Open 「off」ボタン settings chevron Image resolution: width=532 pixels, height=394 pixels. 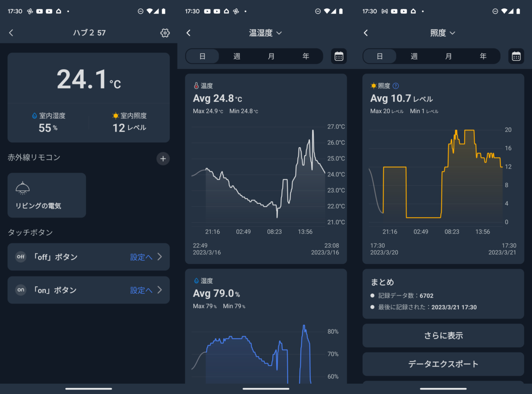coord(160,257)
